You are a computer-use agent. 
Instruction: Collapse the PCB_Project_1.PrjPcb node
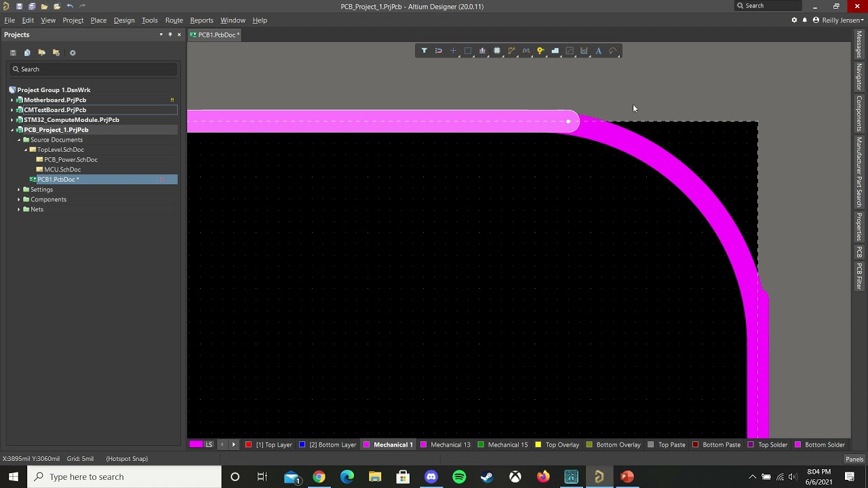[12, 130]
